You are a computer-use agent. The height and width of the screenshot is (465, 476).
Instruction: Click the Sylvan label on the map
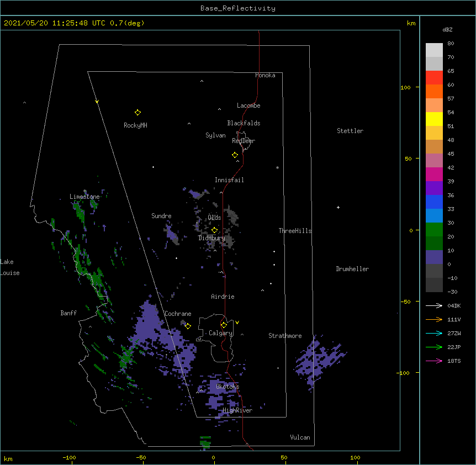215,135
